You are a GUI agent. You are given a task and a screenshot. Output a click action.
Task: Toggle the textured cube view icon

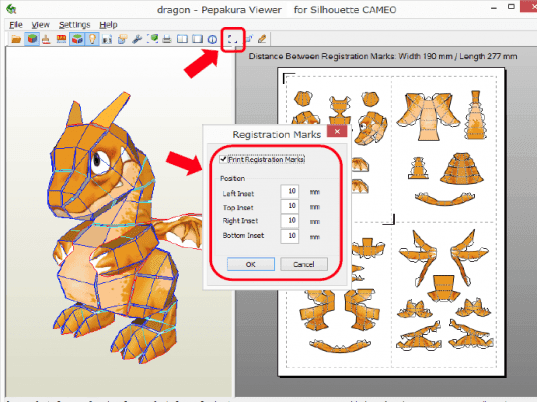32,39
